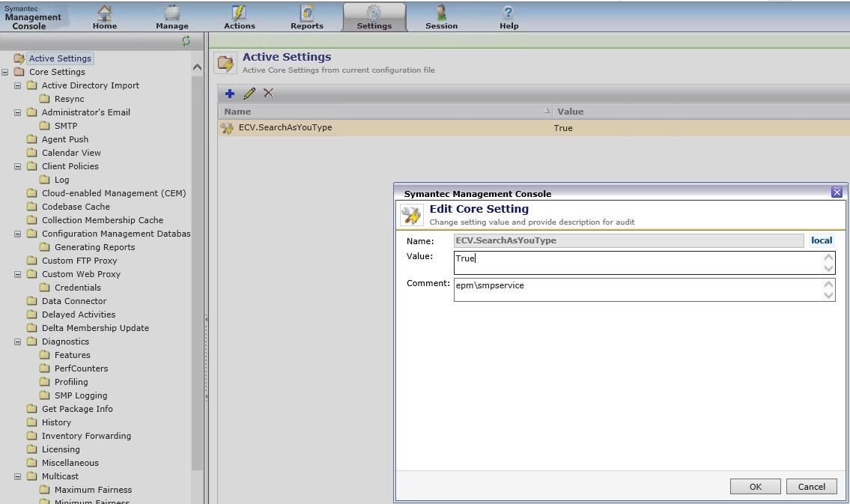Click the add new setting plus icon

click(x=230, y=94)
